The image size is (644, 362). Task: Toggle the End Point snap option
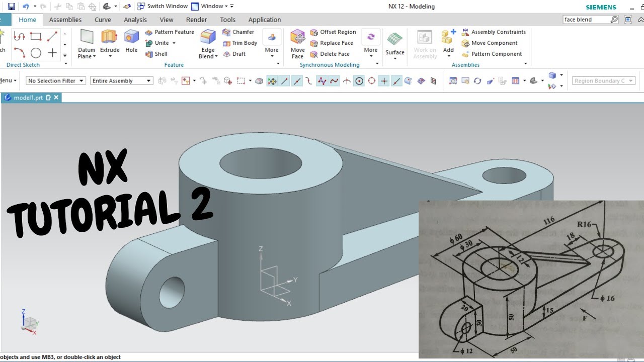tap(284, 81)
